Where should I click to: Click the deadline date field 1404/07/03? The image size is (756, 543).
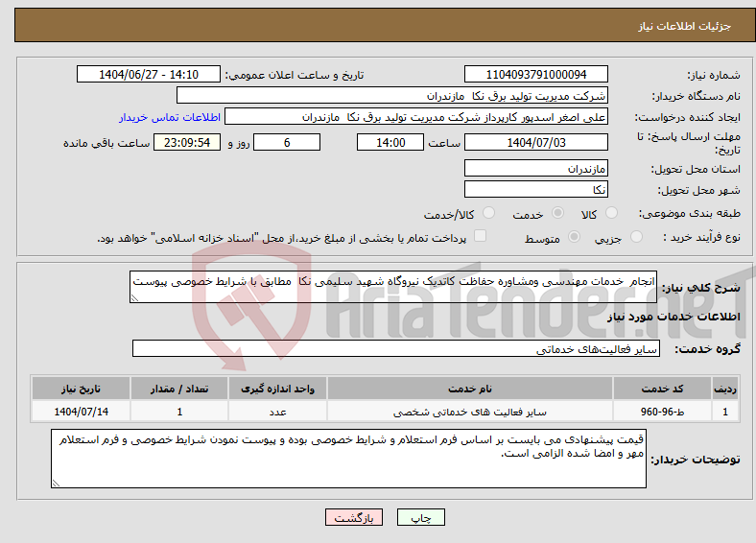tap(536, 142)
